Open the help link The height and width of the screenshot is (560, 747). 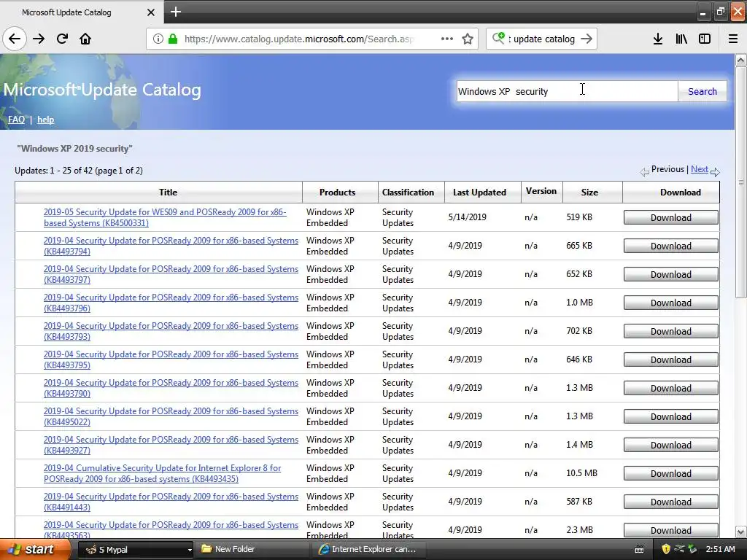[x=46, y=120]
